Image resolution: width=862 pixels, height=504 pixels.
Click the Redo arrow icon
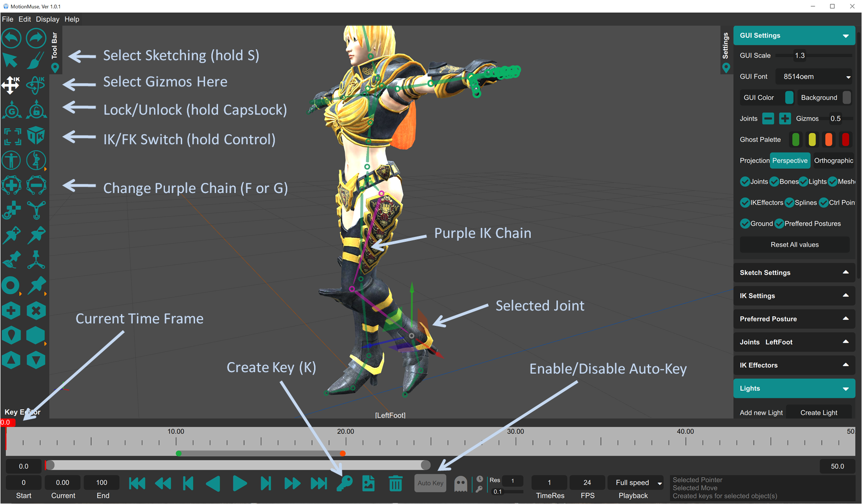click(36, 38)
